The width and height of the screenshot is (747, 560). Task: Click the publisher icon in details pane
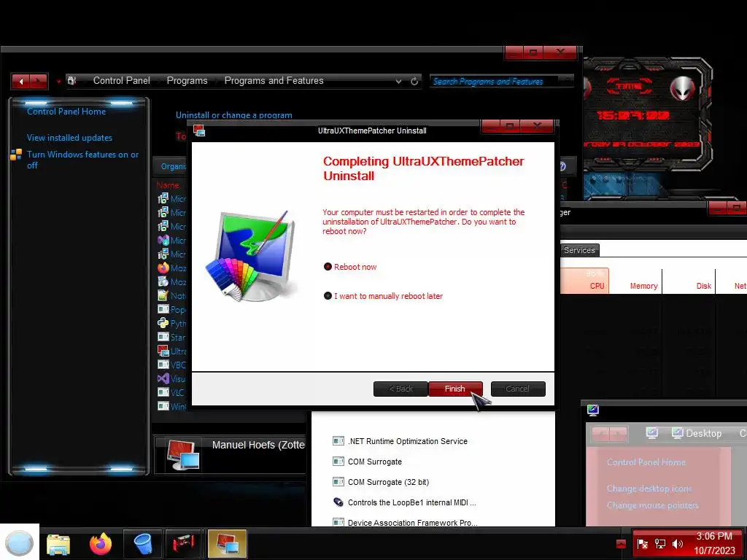(x=183, y=455)
